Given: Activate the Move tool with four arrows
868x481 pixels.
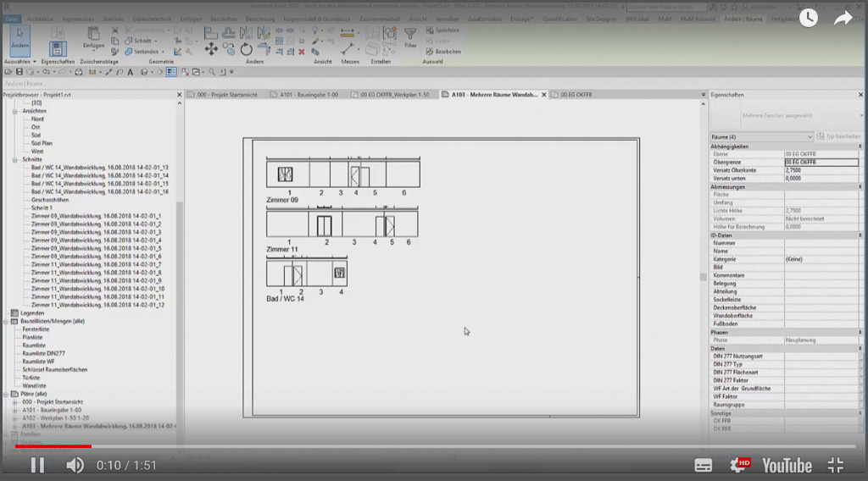Looking at the screenshot, I should click(x=212, y=49).
